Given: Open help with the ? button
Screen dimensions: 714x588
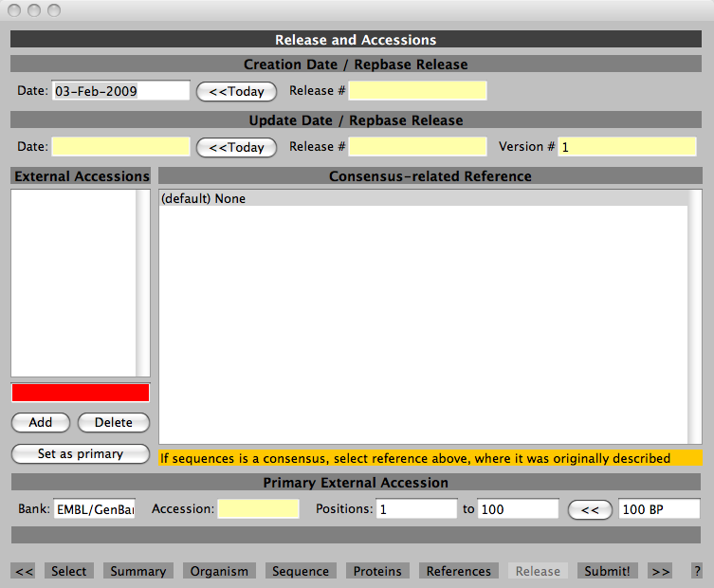Looking at the screenshot, I should [697, 571].
